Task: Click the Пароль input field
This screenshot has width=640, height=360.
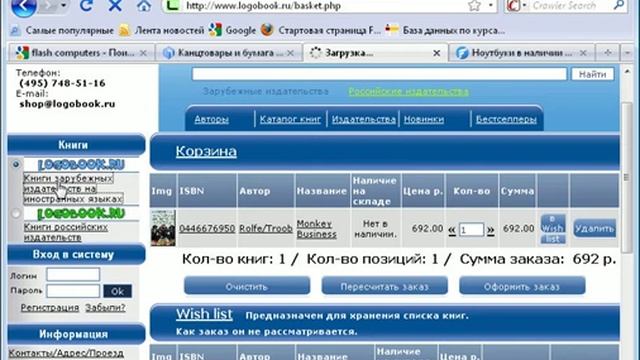Action: tap(73, 291)
